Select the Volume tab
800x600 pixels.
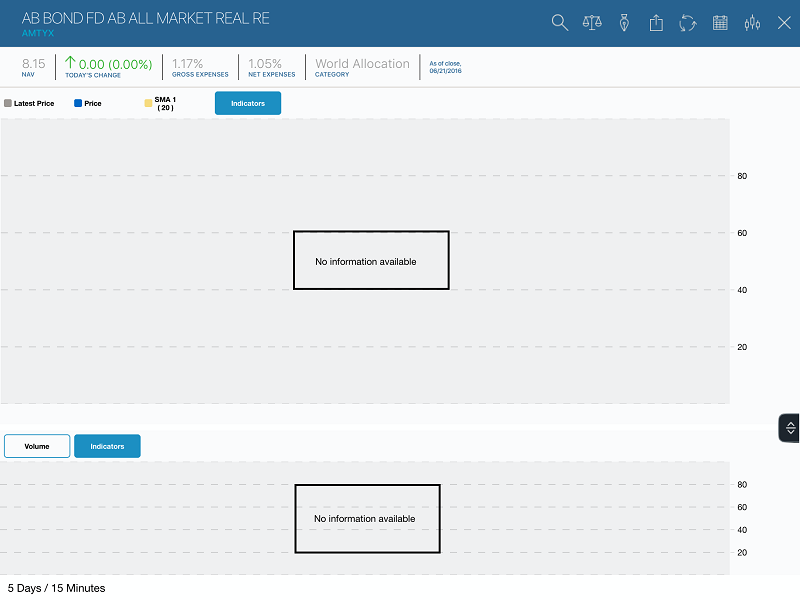click(37, 446)
